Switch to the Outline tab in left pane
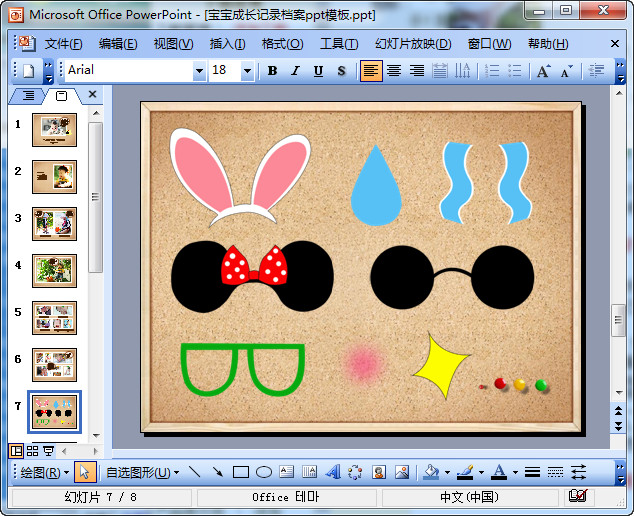The width and height of the screenshot is (634, 516). click(x=28, y=95)
